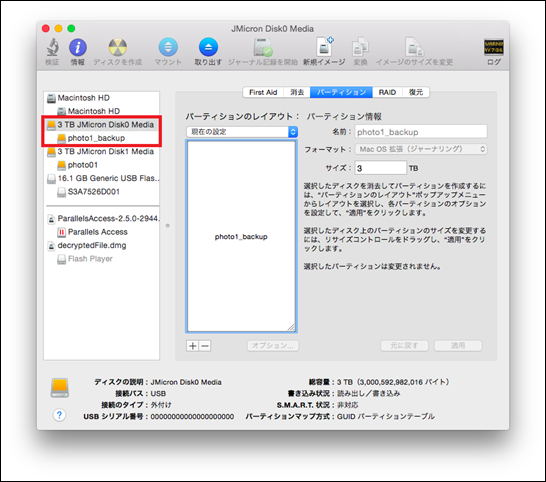Click the 元に戻す (Revert) button
Viewport: 546px width, 482px height.
point(404,345)
